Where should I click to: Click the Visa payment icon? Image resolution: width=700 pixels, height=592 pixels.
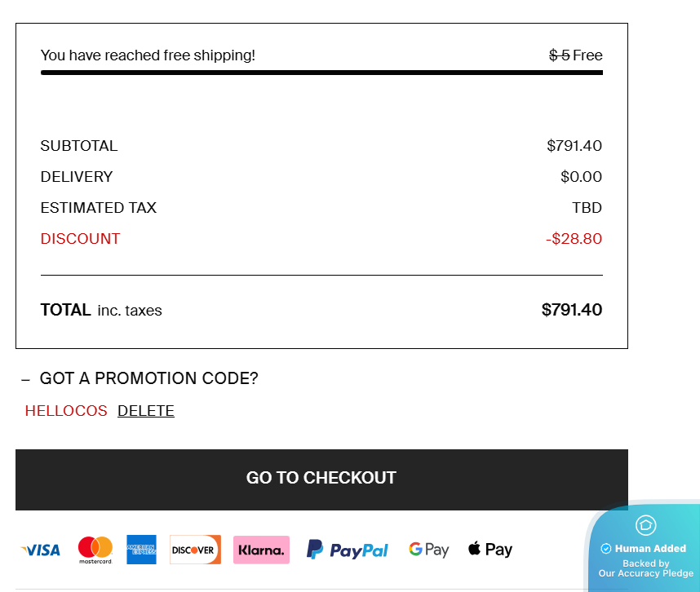tap(41, 550)
